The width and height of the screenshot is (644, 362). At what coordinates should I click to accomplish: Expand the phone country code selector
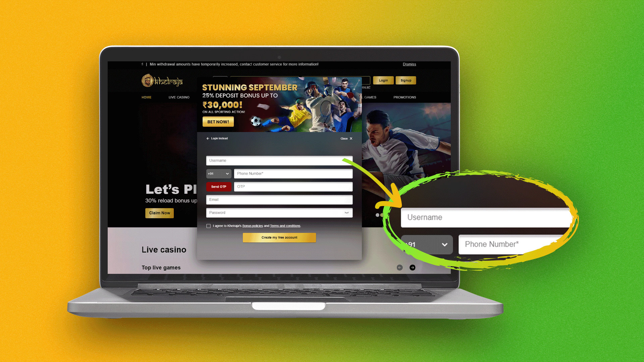(x=218, y=173)
